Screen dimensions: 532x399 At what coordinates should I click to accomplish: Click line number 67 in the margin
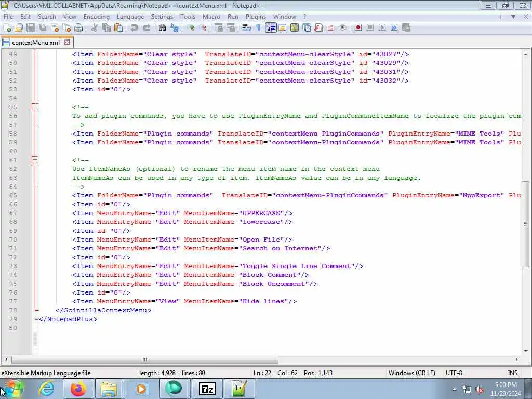tap(13, 213)
